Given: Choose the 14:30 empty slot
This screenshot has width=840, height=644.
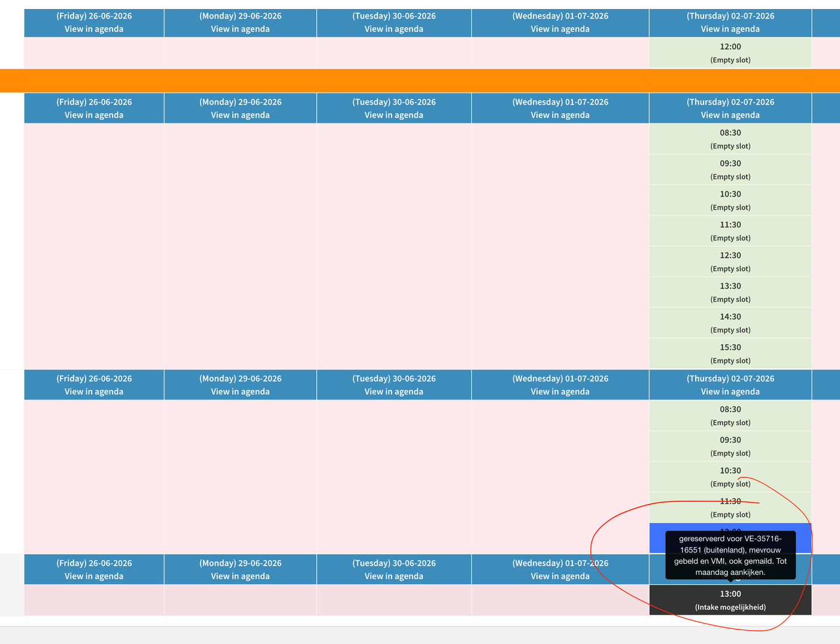Looking at the screenshot, I should (730, 323).
